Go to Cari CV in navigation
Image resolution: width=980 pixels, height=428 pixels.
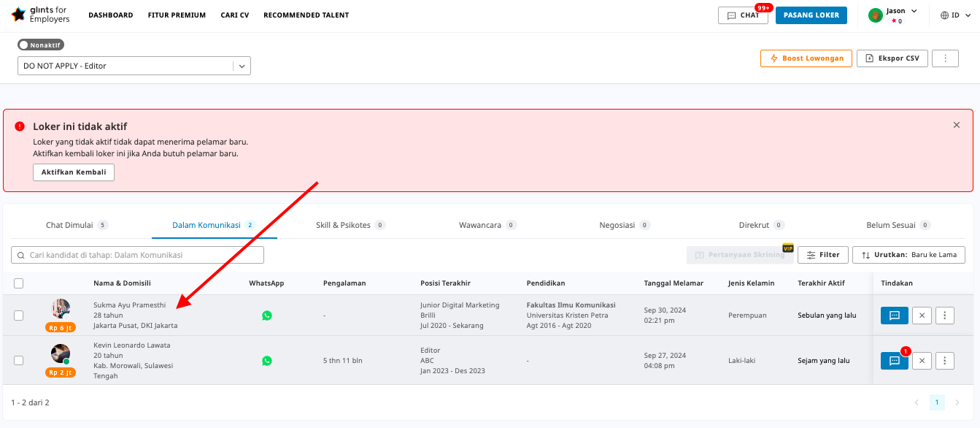(234, 15)
